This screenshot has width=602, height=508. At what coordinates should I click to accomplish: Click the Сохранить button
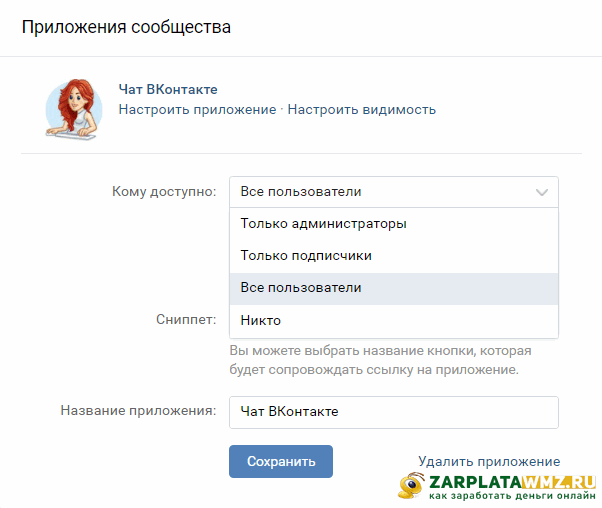(281, 461)
